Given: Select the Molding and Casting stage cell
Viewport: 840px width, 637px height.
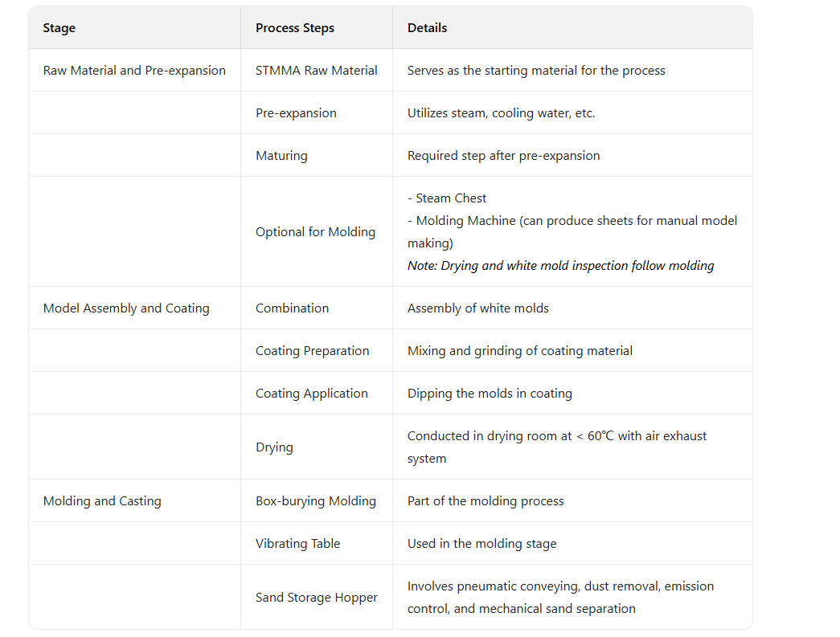Looking at the screenshot, I should [102, 501].
